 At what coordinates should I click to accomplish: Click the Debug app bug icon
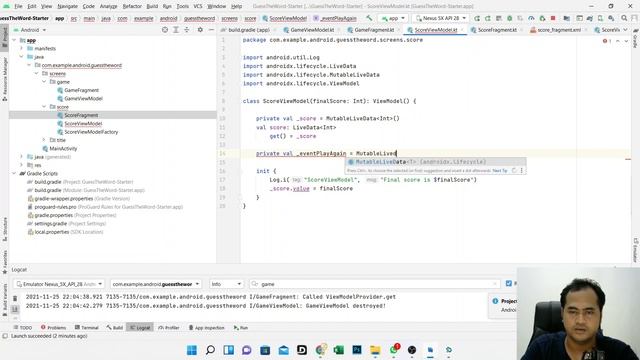(x=509, y=18)
